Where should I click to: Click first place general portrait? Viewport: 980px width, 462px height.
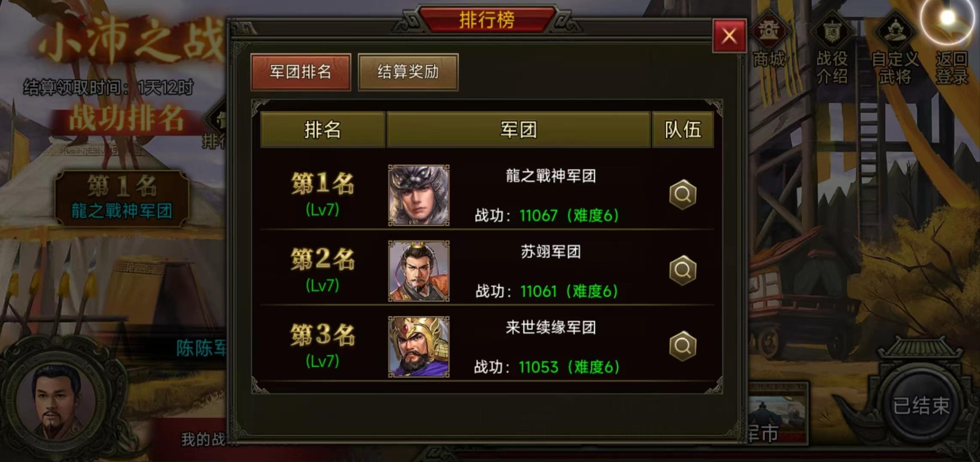pos(419,195)
